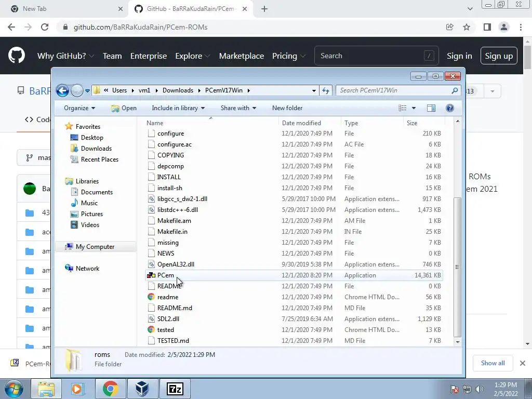Click the Explorer forward navigation arrow
Image resolution: width=532 pixels, height=399 pixels.
click(x=77, y=90)
